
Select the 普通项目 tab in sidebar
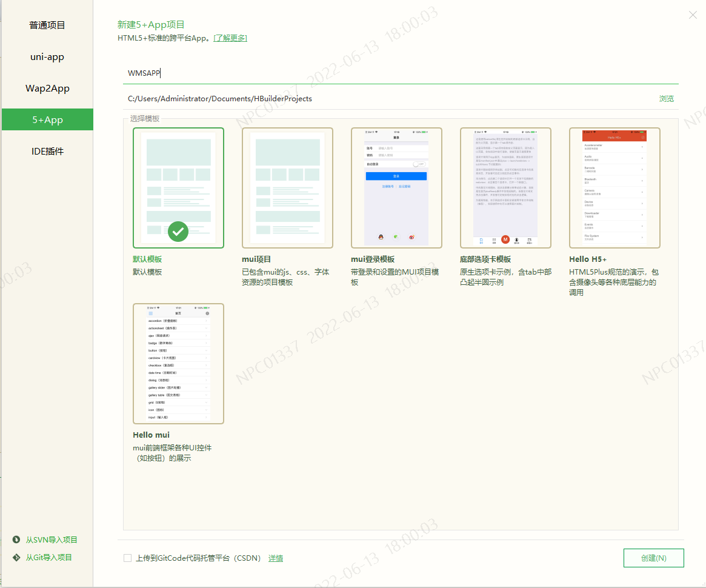point(47,25)
